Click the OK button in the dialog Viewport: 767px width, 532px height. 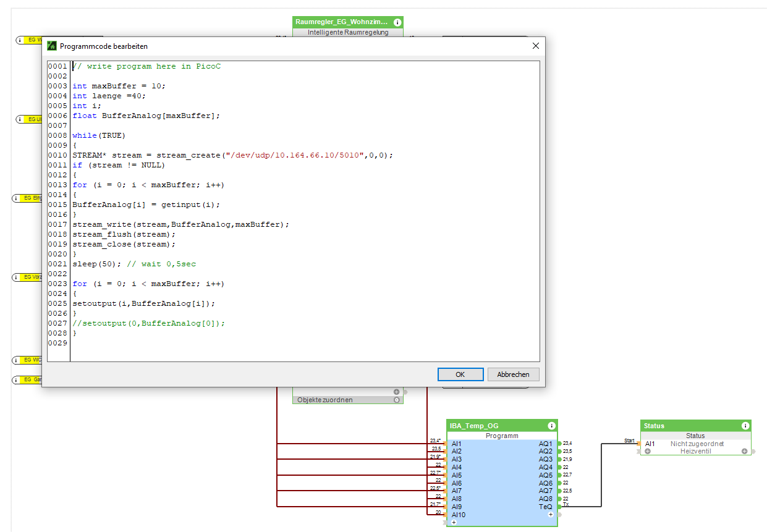460,374
